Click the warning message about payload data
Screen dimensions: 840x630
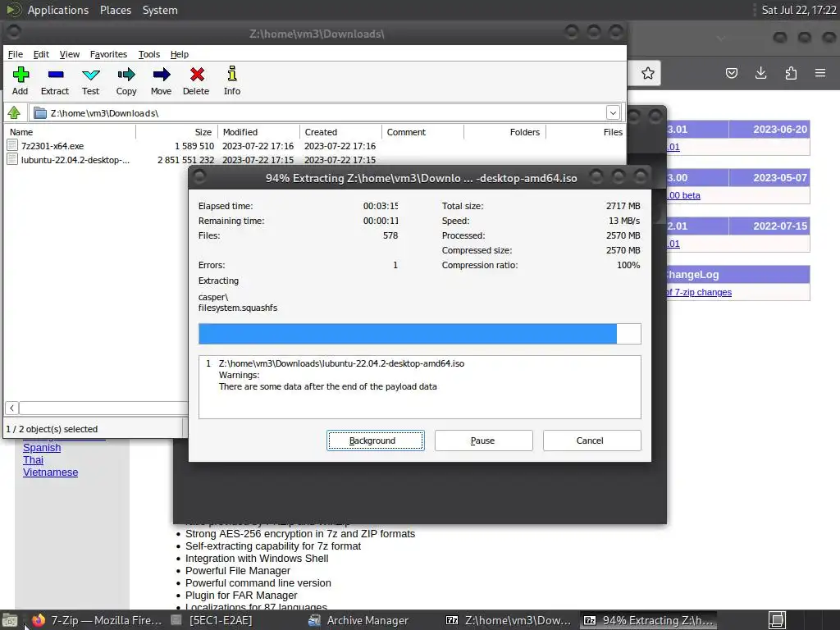pyautogui.click(x=328, y=386)
